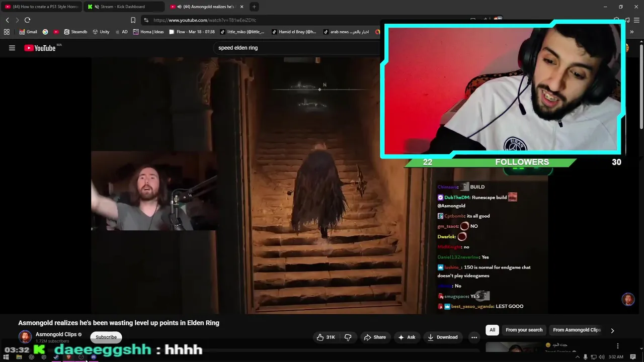This screenshot has height=362, width=644.
Task: Open the notification center icon
Action: 633,357
